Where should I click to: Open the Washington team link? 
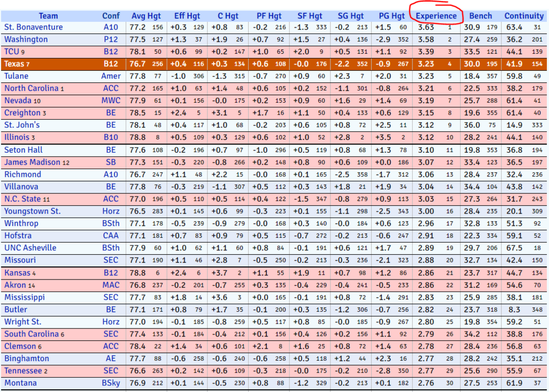tap(26, 40)
